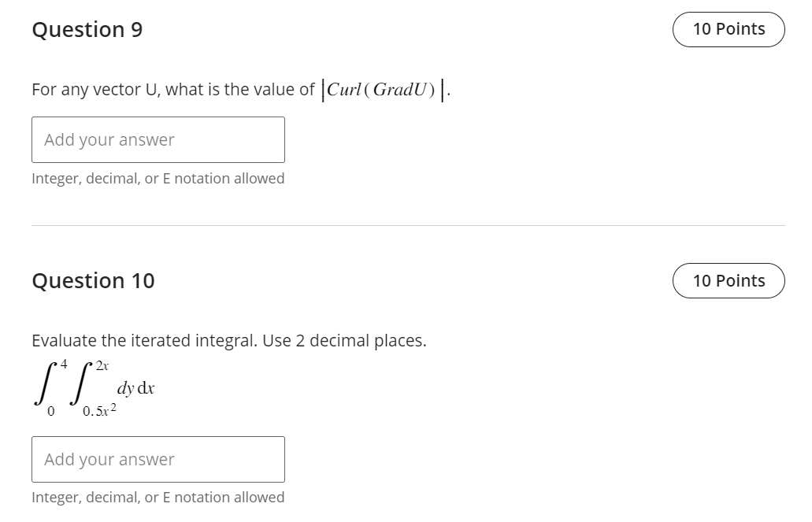
Task: Click the divider line between the questions
Action: point(408,225)
